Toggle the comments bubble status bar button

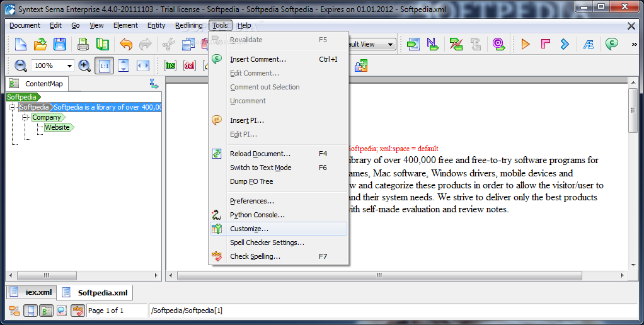click(x=62, y=311)
